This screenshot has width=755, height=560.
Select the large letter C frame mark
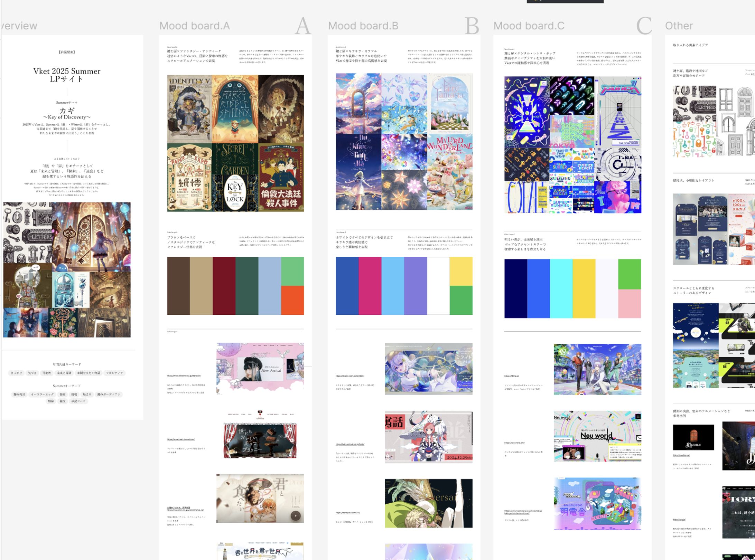coord(644,26)
